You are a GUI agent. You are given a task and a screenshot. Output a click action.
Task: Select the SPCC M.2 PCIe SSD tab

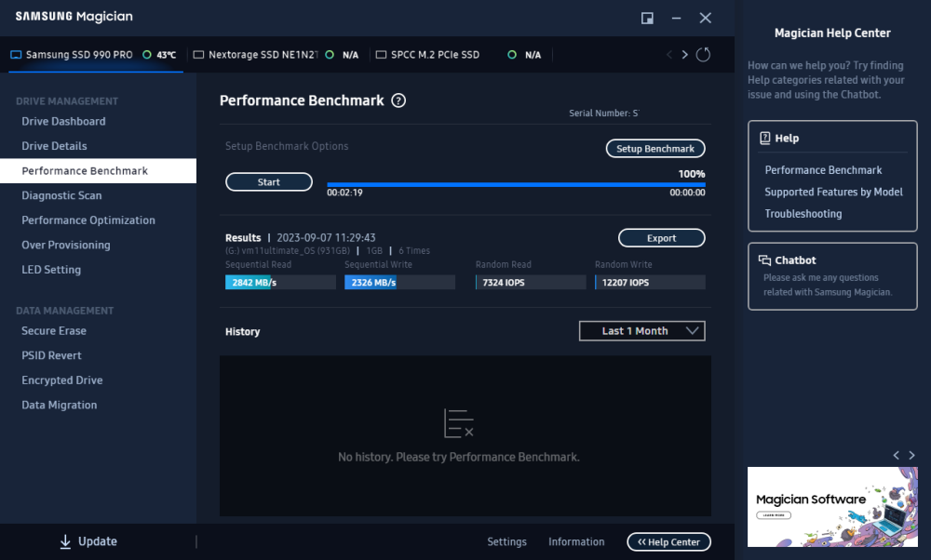[462, 55]
